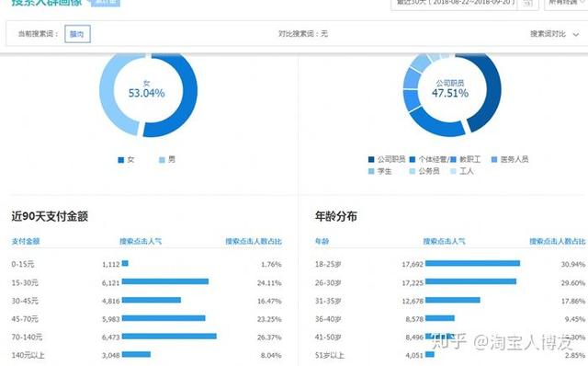
Task: Click the bar for 18-25岁 age group
Action: [472, 264]
